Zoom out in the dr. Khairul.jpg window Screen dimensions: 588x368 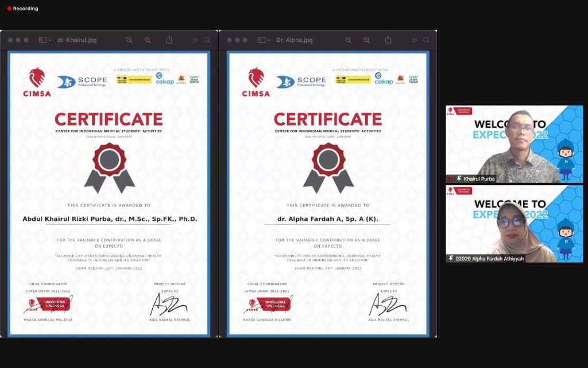129,40
